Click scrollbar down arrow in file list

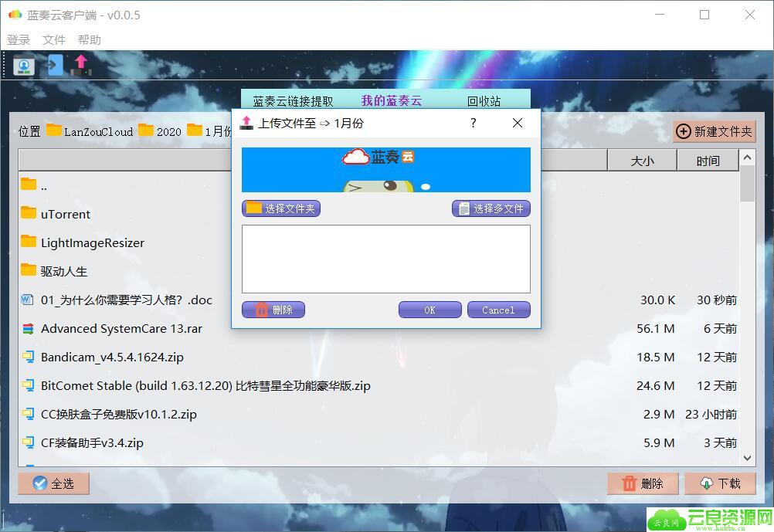[747, 459]
